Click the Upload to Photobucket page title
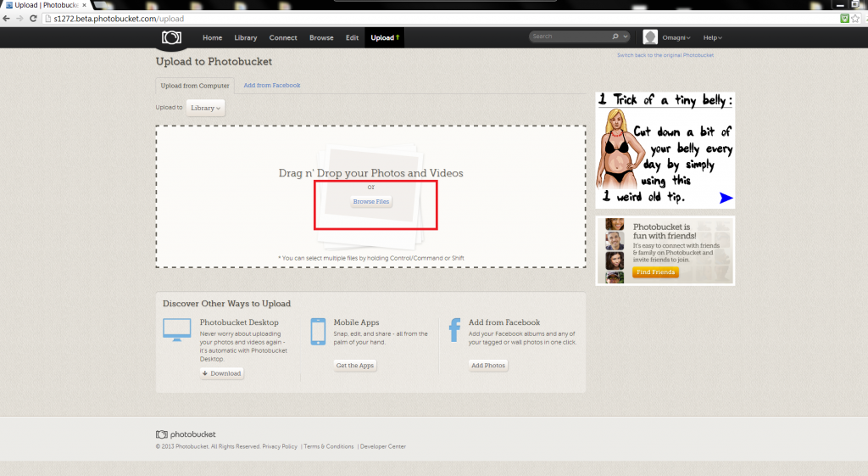 click(x=214, y=61)
